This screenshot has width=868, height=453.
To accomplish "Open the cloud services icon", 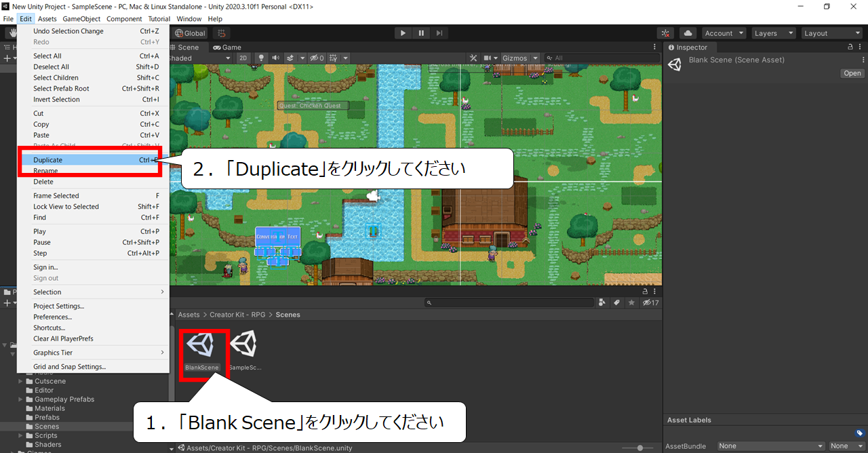I will click(688, 33).
